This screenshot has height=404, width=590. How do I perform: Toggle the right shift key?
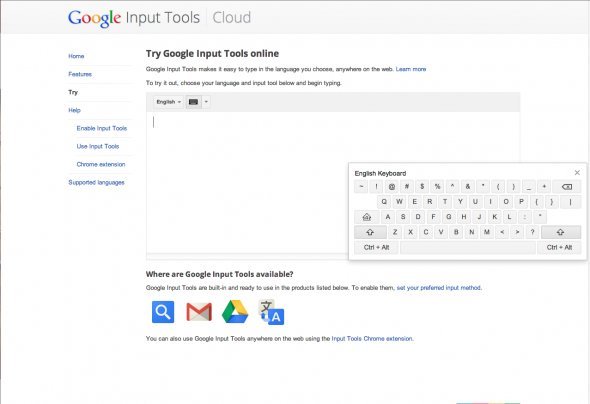point(560,232)
